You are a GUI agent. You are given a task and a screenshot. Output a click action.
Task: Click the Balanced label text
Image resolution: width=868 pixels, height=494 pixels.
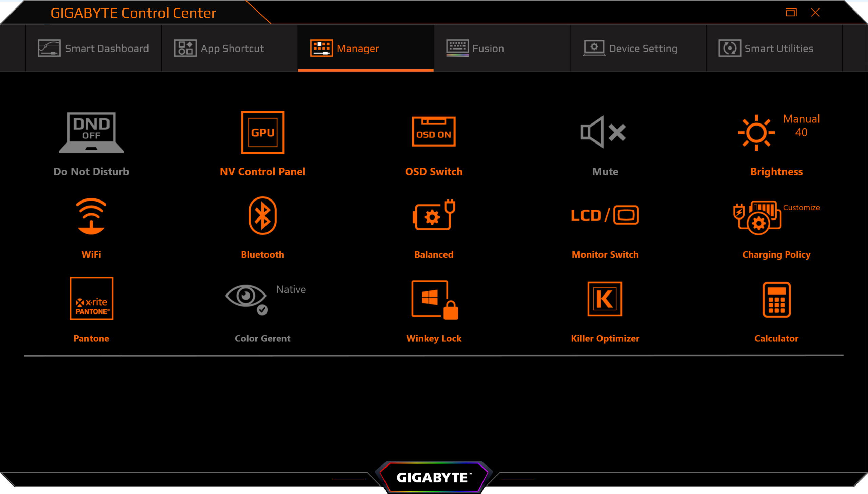pos(434,254)
